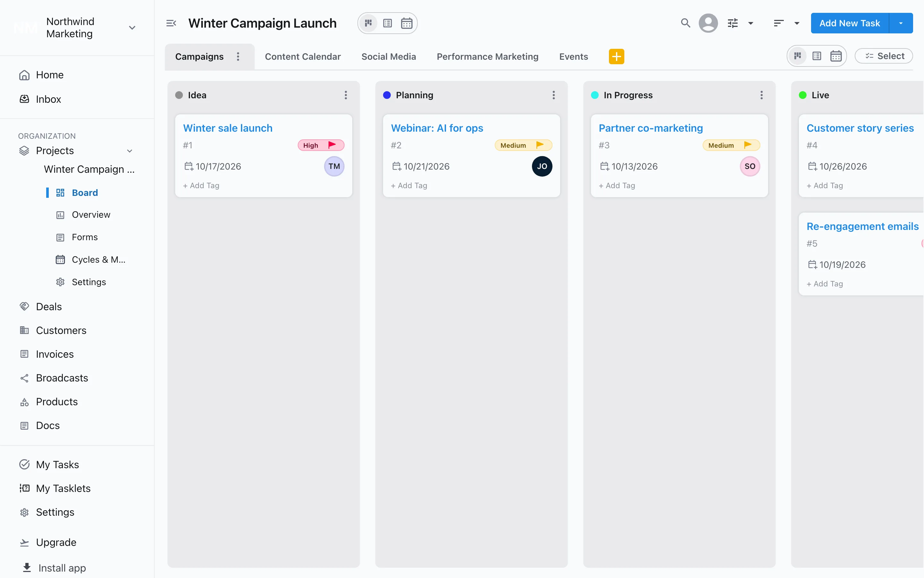The image size is (924, 578).
Task: Collapse the Projects section chevron
Action: 129,151
